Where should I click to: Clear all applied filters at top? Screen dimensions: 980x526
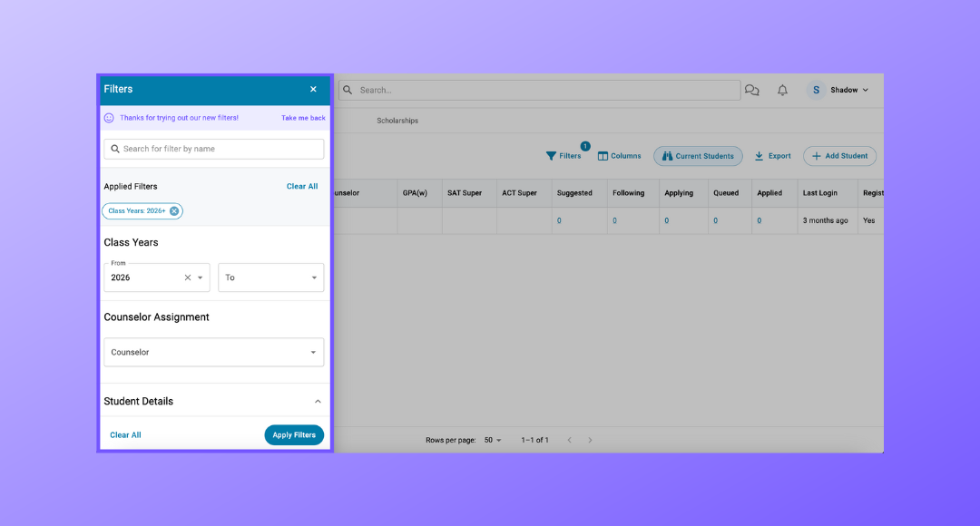tap(302, 186)
